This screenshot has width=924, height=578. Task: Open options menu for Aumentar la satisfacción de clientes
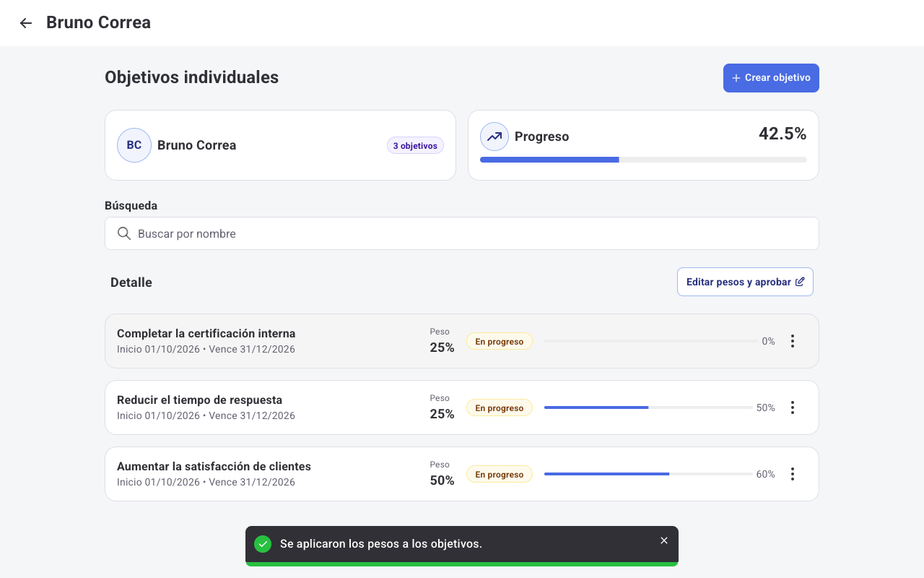pyautogui.click(x=793, y=474)
